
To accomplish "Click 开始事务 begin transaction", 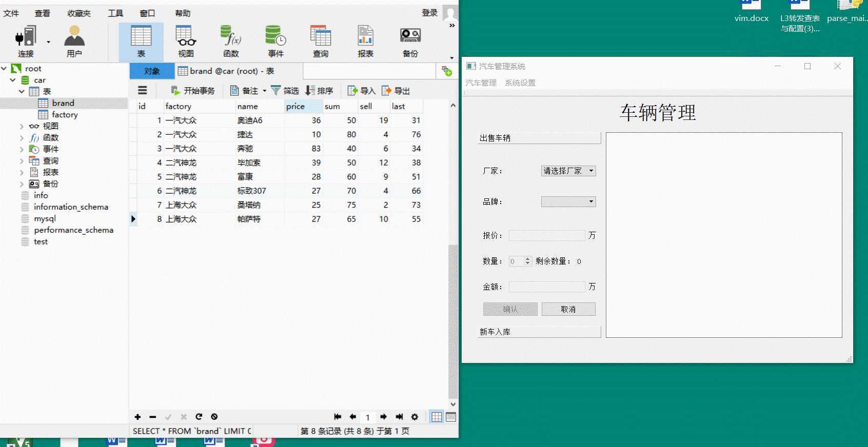I will pos(193,91).
